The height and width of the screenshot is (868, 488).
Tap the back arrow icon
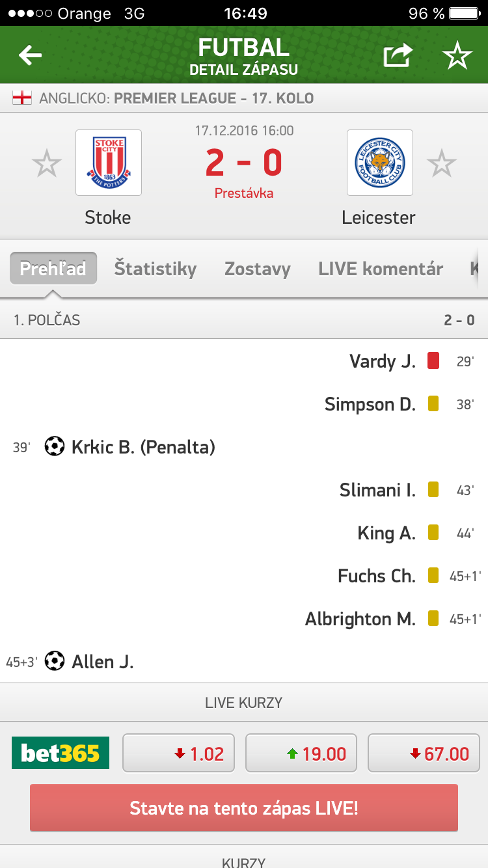coord(30,56)
